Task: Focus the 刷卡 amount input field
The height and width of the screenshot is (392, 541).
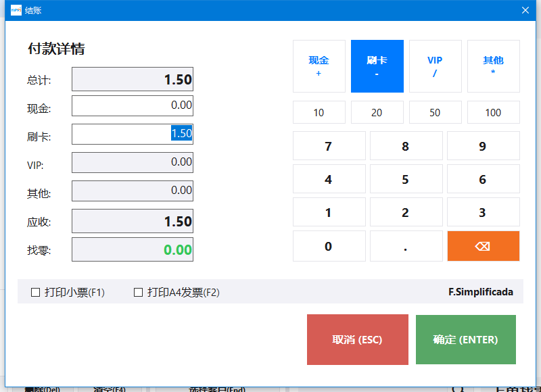Action: coord(133,134)
